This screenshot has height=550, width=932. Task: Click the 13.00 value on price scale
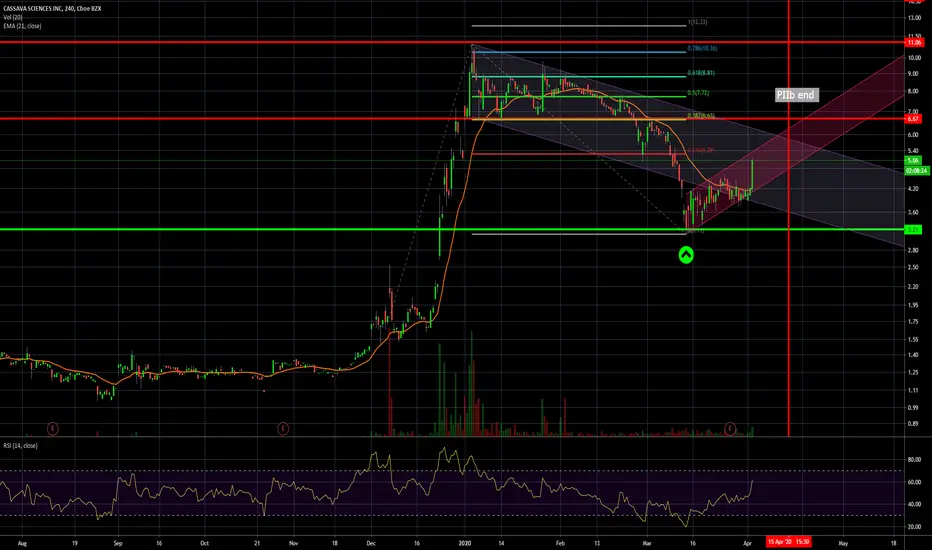coord(914,18)
